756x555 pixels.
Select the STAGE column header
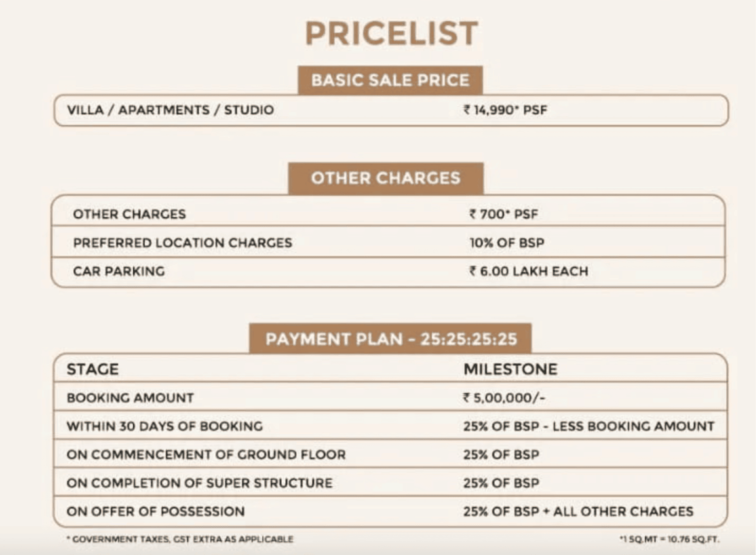click(x=93, y=369)
